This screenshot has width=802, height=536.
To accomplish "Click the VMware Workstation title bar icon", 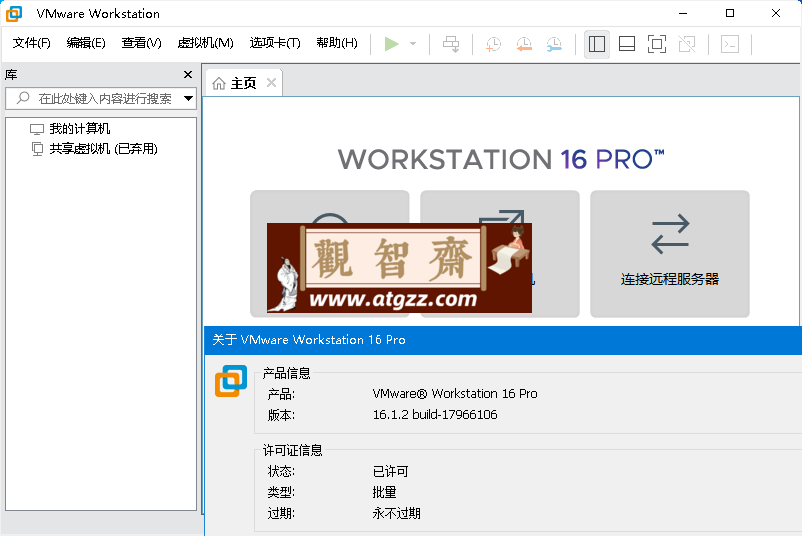I will 14,14.
